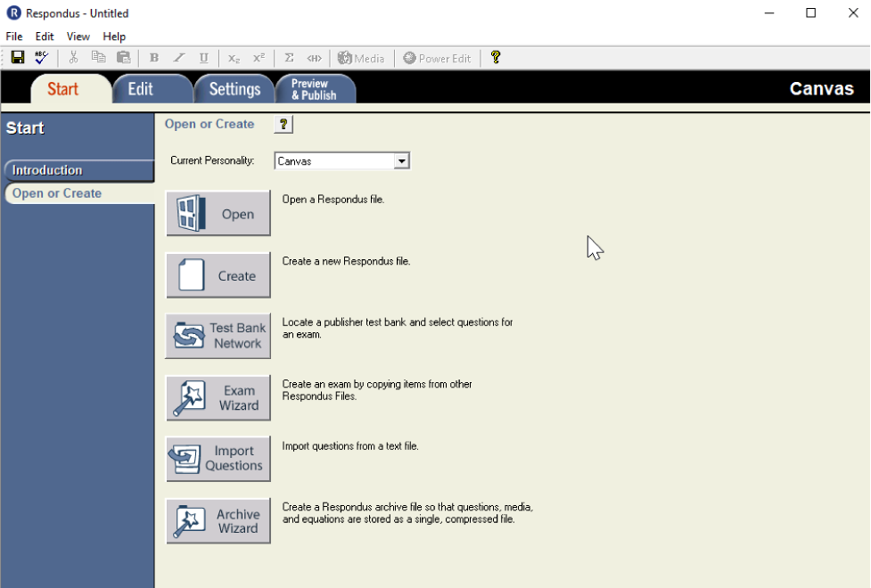
Task: Click the 'Open a Respondus file.' description text
Action: pyautogui.click(x=333, y=200)
